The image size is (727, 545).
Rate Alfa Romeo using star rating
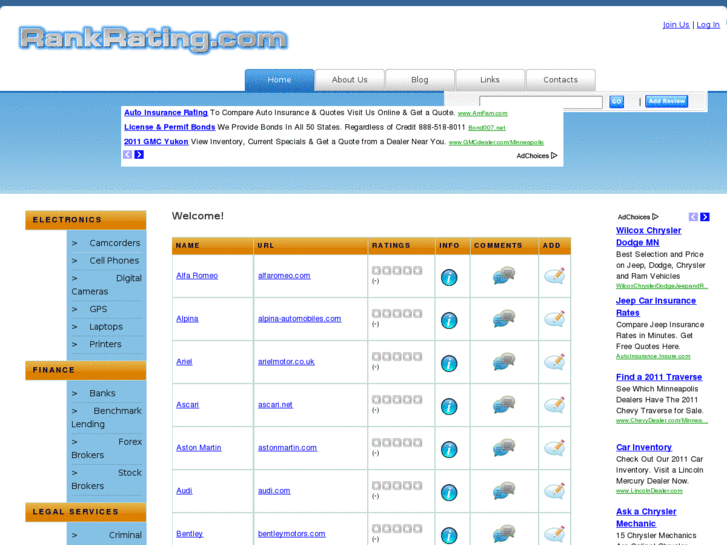pyautogui.click(x=397, y=270)
